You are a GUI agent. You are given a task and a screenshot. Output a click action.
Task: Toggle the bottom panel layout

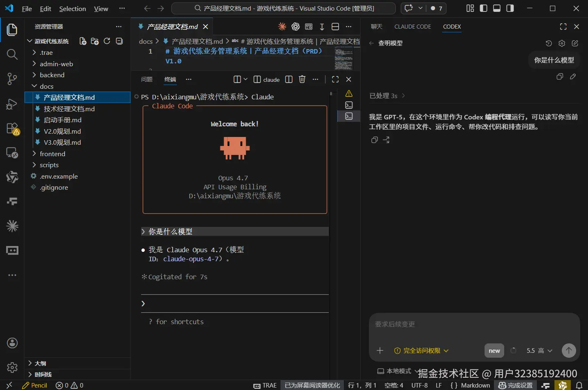click(497, 8)
